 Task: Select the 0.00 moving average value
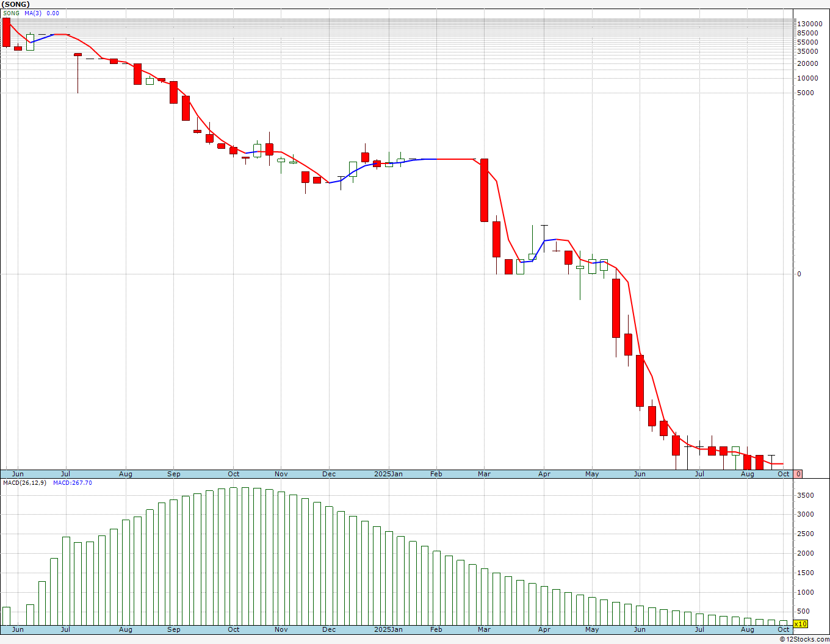tap(52, 13)
